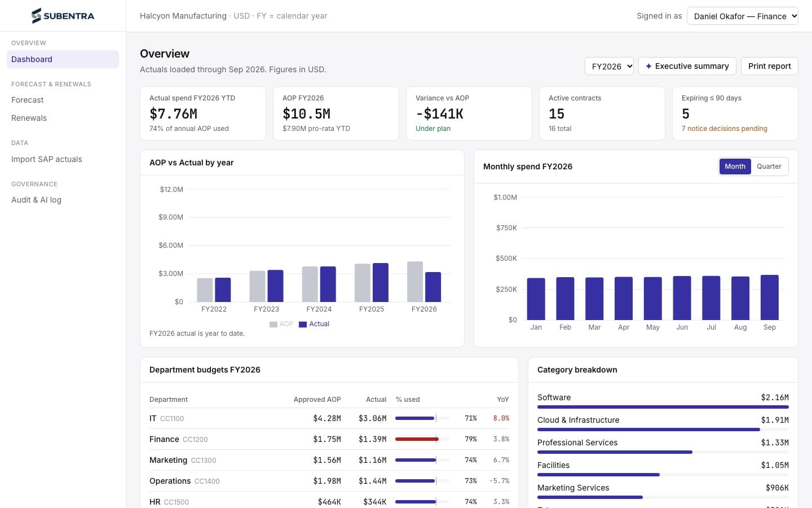The width and height of the screenshot is (812, 508).
Task: Open the Dashboard sidebar item
Action: pos(63,59)
